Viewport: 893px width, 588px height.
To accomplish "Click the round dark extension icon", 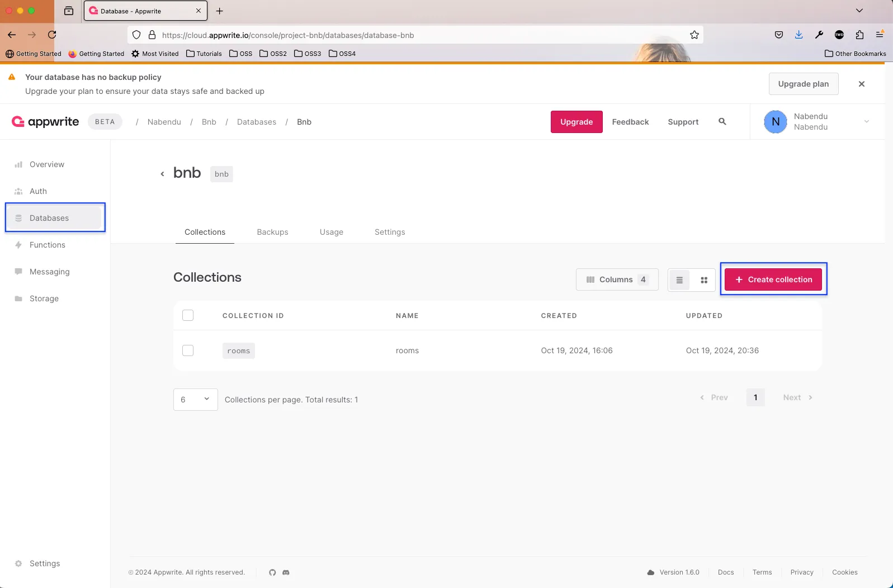I will click(x=839, y=35).
